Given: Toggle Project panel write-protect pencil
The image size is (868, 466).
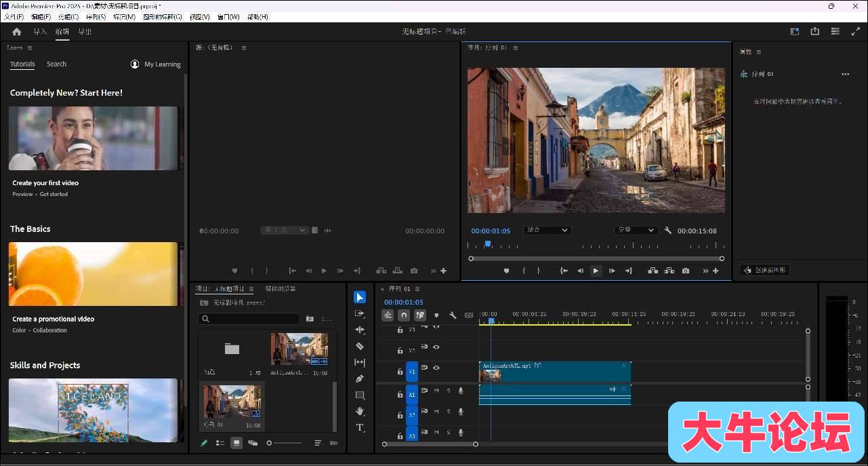Looking at the screenshot, I should (x=204, y=443).
